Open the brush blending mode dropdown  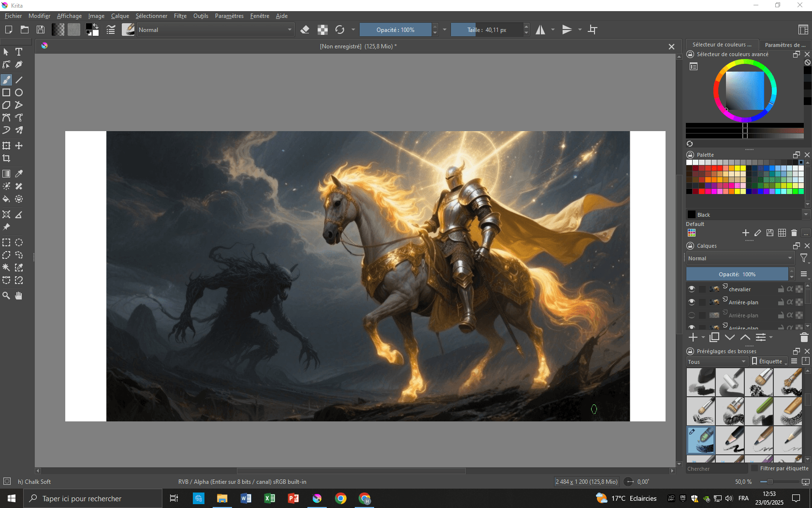coord(215,30)
